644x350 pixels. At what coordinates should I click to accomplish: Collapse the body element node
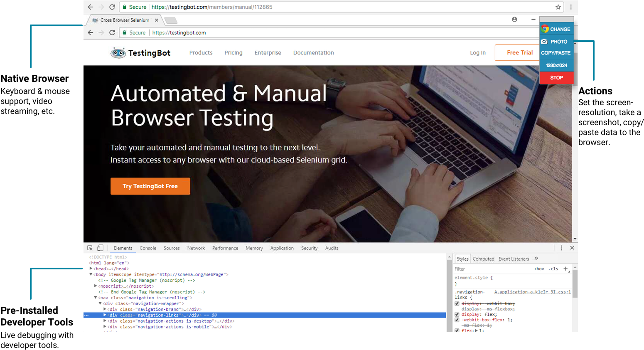[91, 274]
